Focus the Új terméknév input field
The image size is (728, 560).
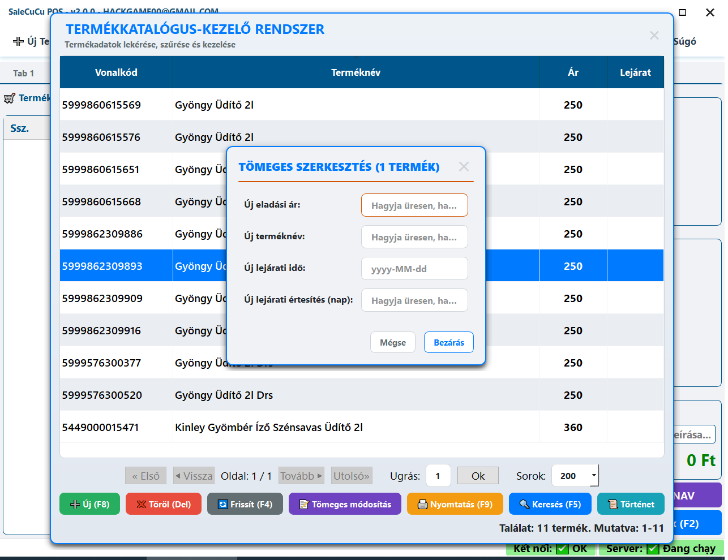pos(414,237)
